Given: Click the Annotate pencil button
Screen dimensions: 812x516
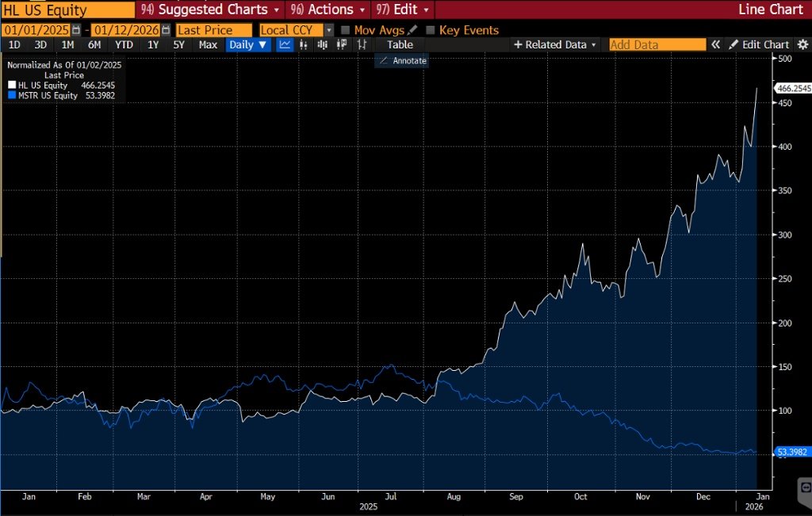Looking at the screenshot, I should point(401,60).
